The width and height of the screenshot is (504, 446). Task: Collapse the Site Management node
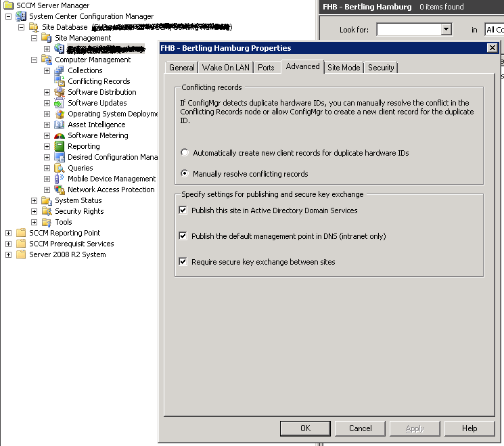tap(34, 39)
